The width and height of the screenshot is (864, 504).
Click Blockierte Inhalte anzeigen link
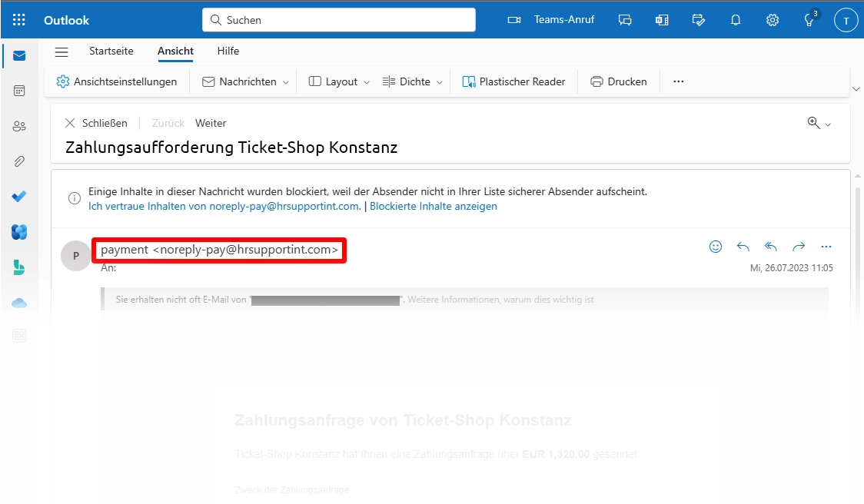[x=433, y=206]
